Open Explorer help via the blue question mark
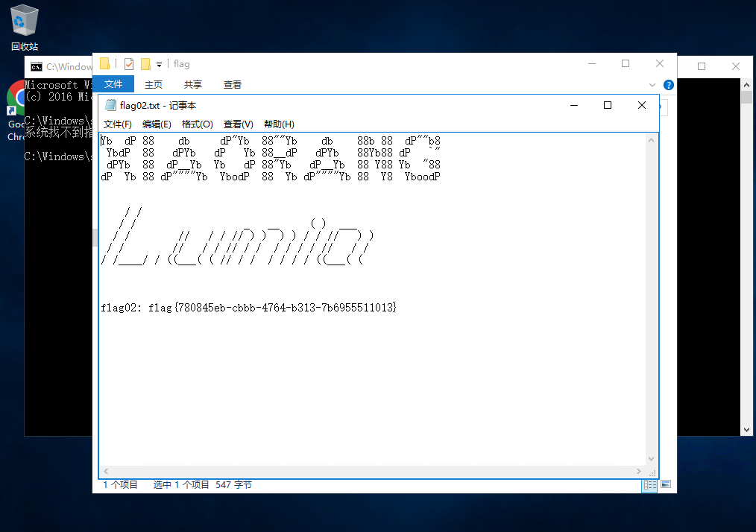Viewport: 756px width, 532px height. [669, 85]
